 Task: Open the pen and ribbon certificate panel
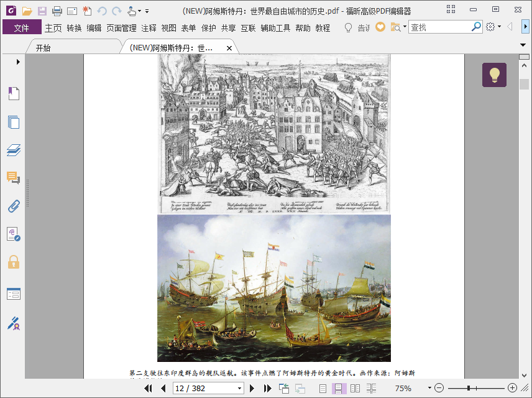[x=14, y=323]
